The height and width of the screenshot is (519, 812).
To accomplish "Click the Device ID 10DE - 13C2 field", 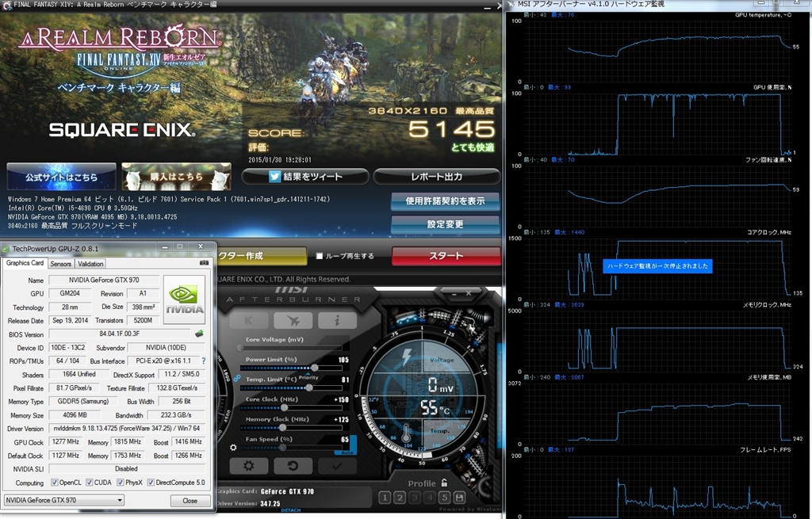I will click(68, 348).
